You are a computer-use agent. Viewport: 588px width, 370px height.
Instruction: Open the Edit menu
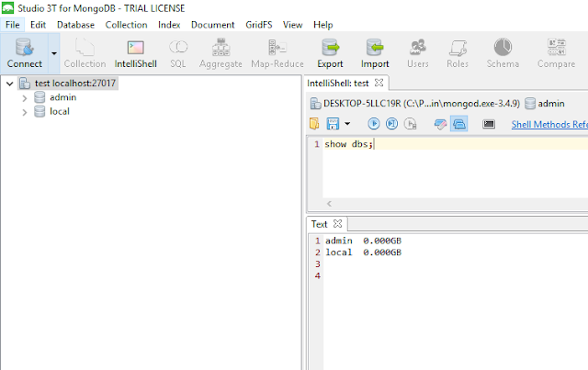pos(38,25)
